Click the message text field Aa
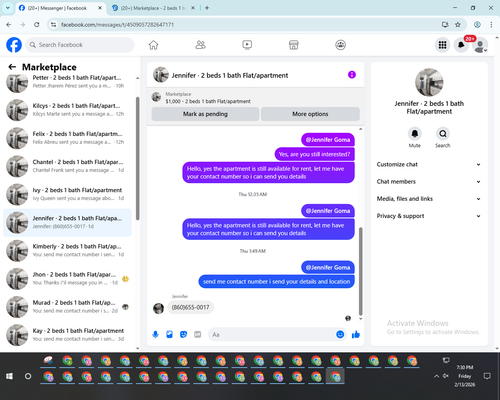Screen dimensions: 500x400 (x=272, y=334)
